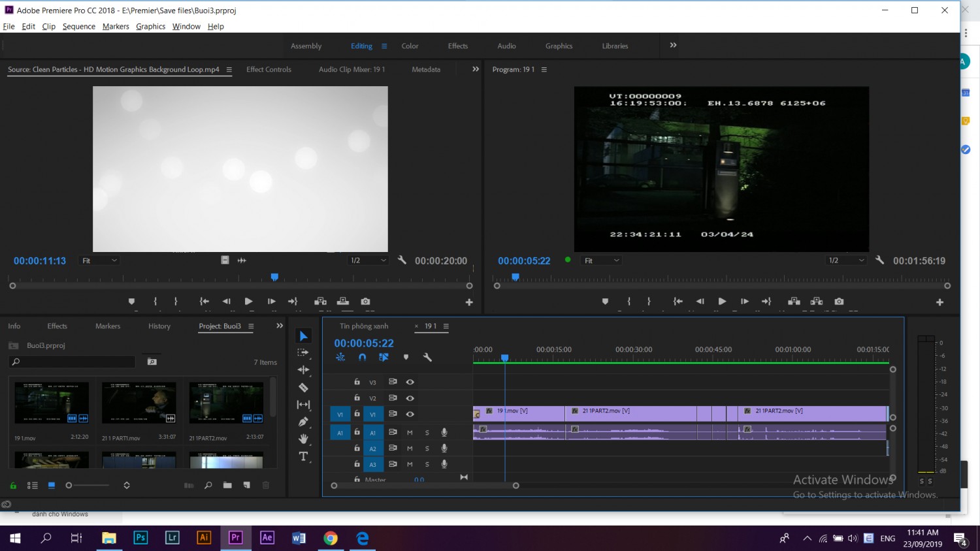Open Program monitor zoom Fit dropdown

pyautogui.click(x=602, y=260)
